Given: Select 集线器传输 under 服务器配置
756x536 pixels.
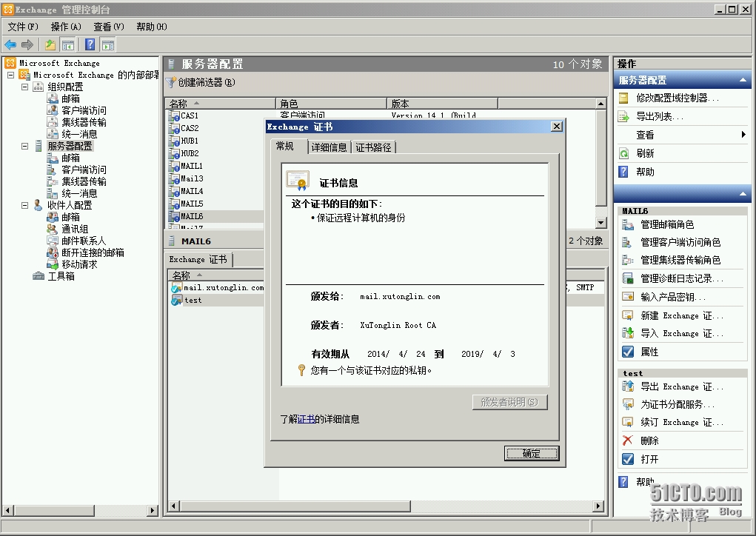Looking at the screenshot, I should pyautogui.click(x=84, y=181).
